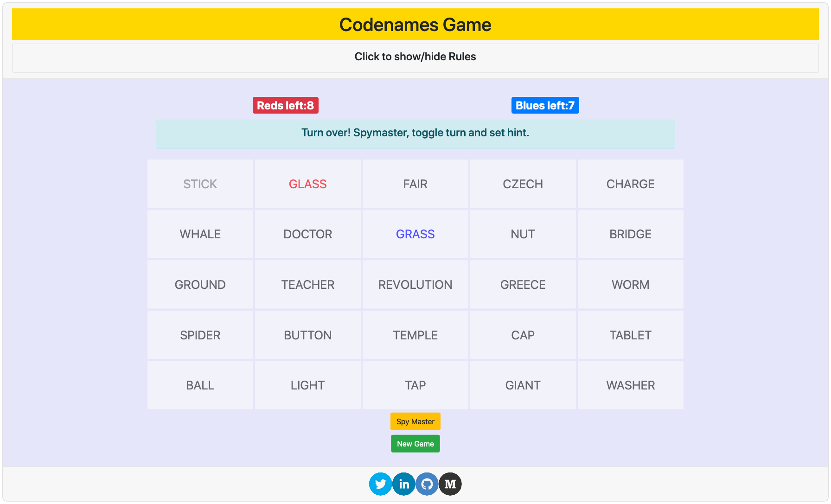Select the GIANT card
Image resolution: width=831 pixels, height=504 pixels.
523,385
